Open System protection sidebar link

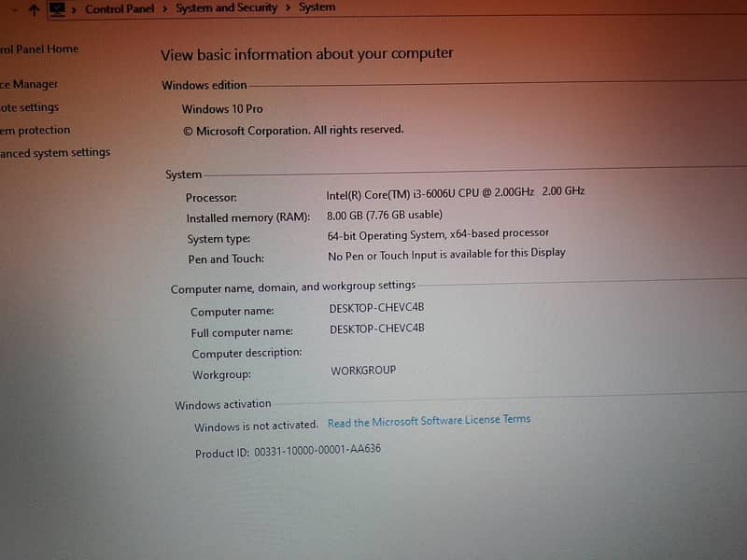(35, 130)
